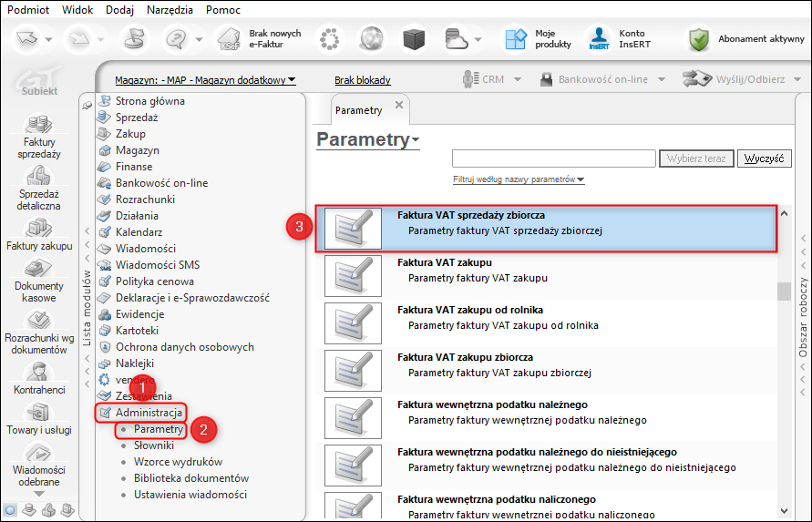The width and height of the screenshot is (812, 522).
Task: Open the Widok menu
Action: [x=77, y=10]
